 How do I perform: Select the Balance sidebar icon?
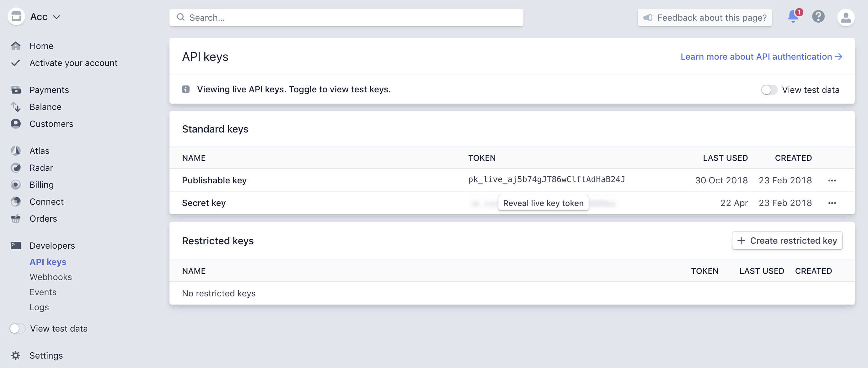pos(15,106)
